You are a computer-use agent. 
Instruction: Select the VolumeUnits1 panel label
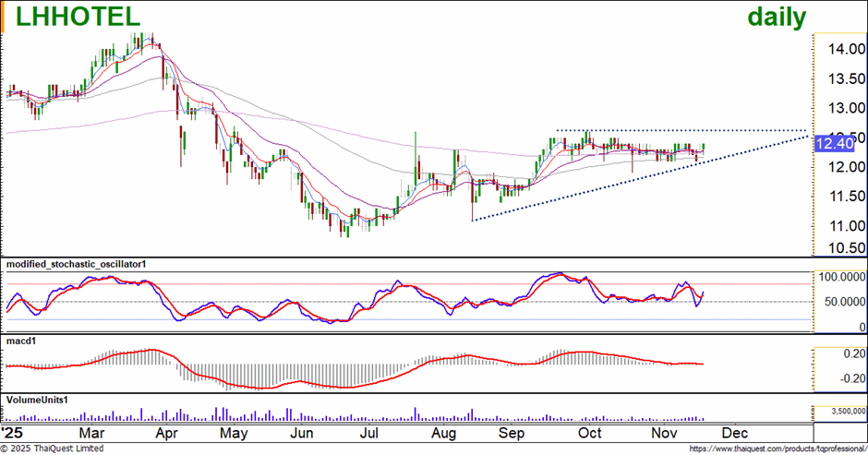point(37,400)
